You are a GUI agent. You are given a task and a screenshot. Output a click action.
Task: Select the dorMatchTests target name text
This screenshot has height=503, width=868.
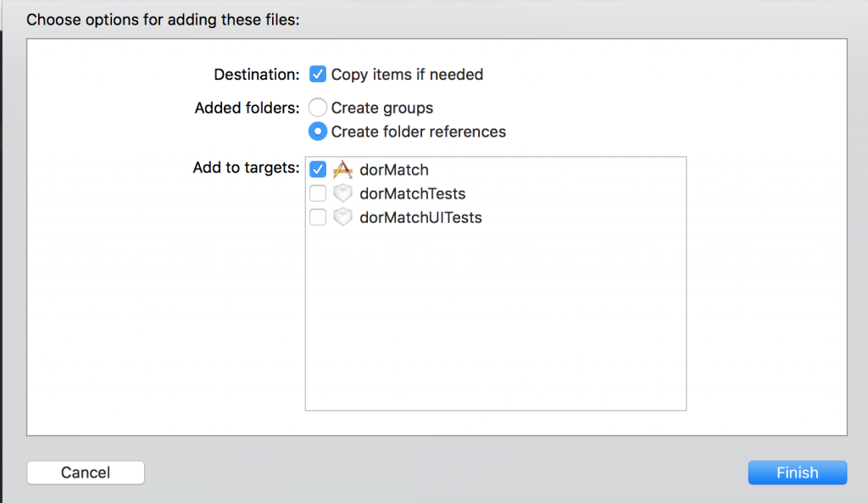tap(412, 193)
